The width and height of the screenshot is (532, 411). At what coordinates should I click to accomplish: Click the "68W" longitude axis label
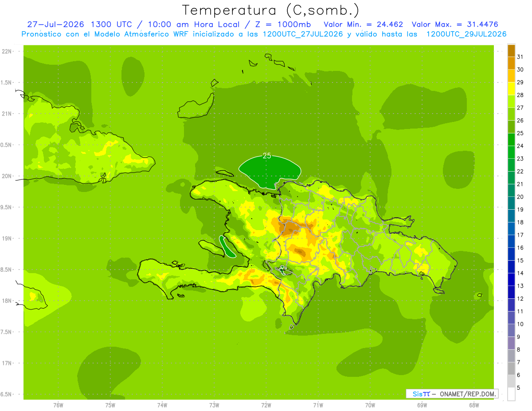(474, 404)
